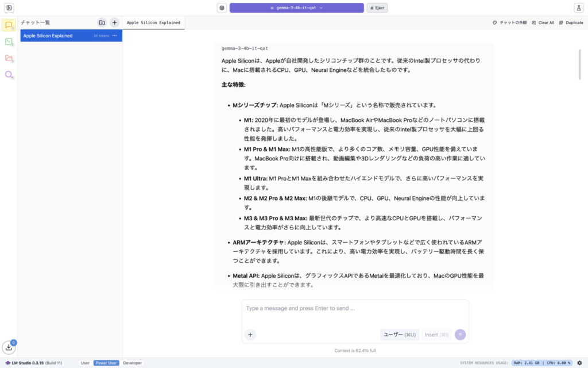Click the 'Mシリーズチップ:' bullet text
The width and height of the screenshot is (588, 368).
[256, 105]
